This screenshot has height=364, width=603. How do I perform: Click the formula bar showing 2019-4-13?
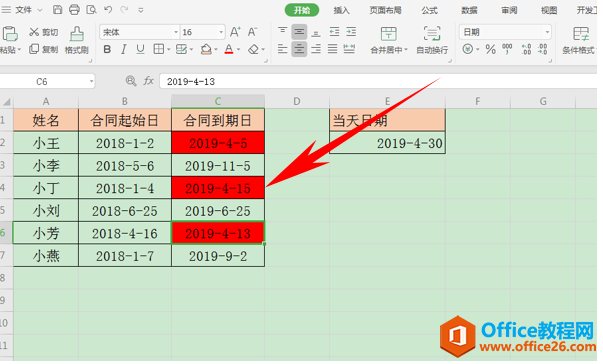coord(378,81)
